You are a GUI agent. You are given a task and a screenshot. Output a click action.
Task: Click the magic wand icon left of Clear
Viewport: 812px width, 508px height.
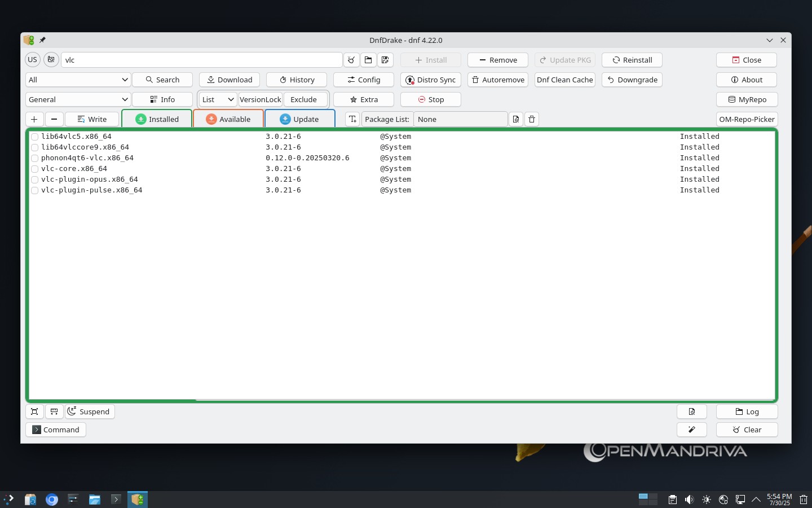(x=692, y=430)
